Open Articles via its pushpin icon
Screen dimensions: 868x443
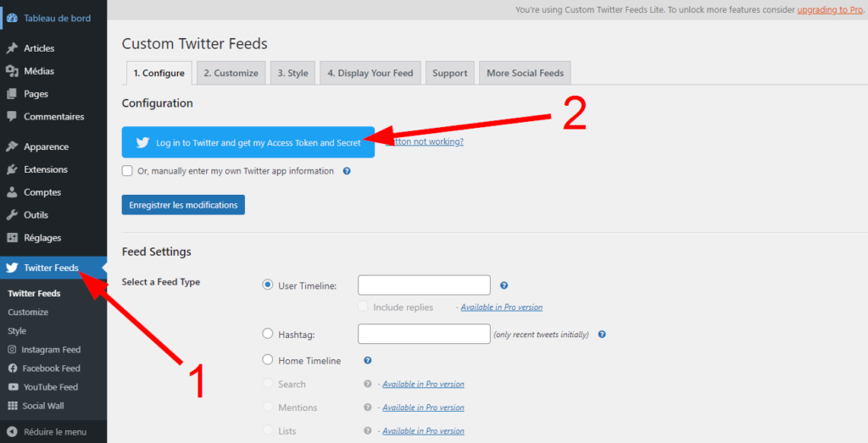pyautogui.click(x=12, y=48)
